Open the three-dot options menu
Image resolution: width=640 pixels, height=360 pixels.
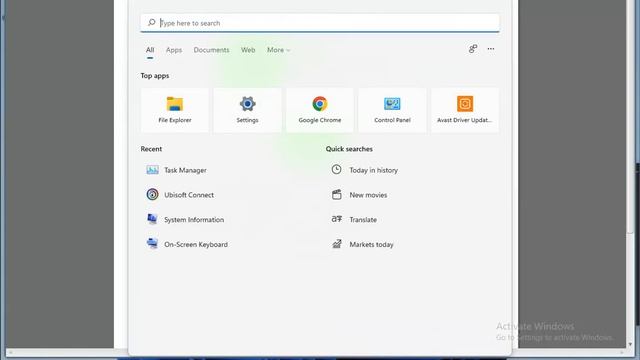pyautogui.click(x=491, y=49)
